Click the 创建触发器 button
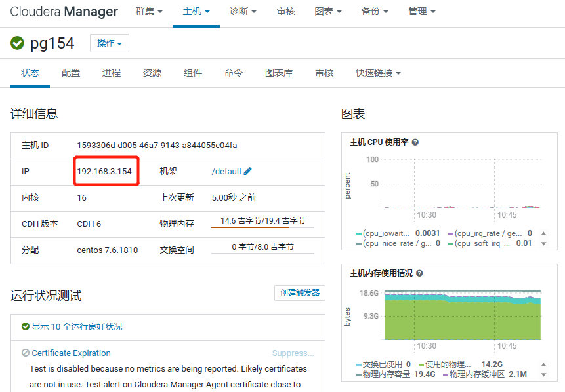The image size is (565, 392). pos(300,293)
